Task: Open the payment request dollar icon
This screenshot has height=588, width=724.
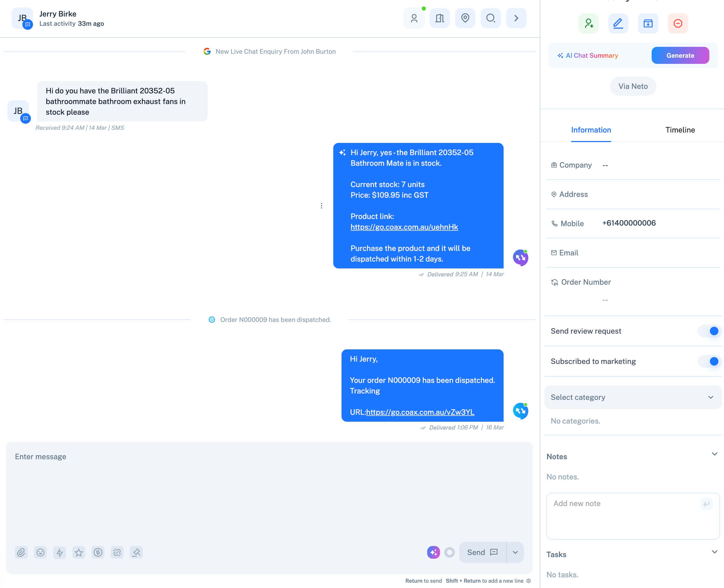Action: [x=98, y=552]
